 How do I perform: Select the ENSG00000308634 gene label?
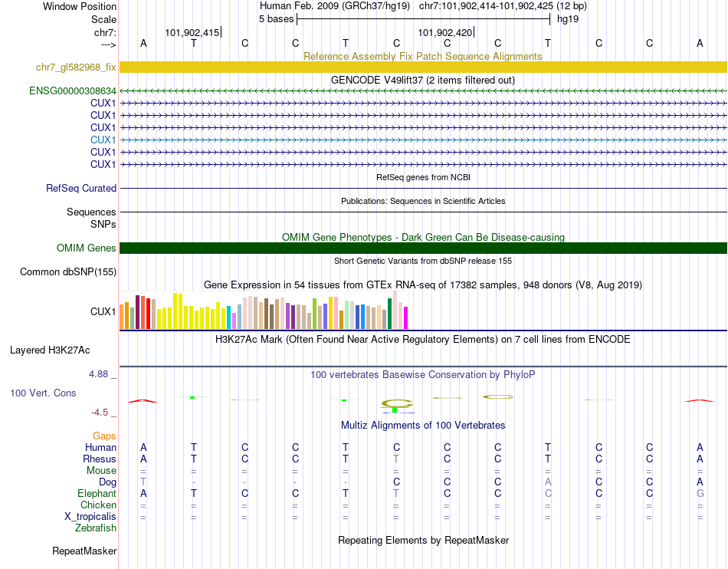click(73, 90)
